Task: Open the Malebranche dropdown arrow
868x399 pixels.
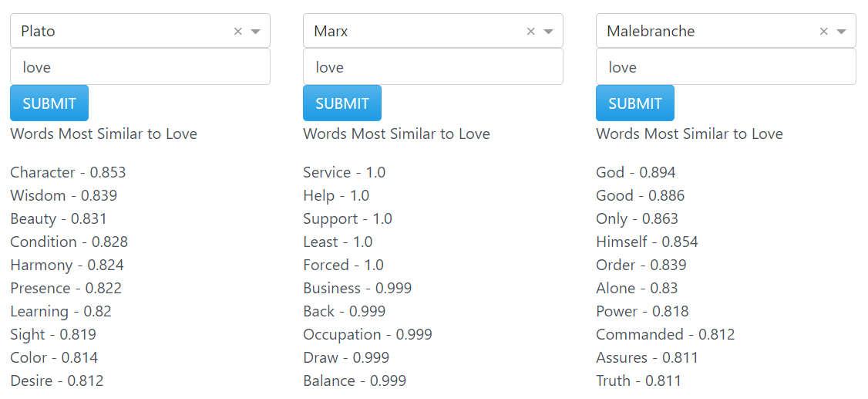Action: [x=842, y=32]
